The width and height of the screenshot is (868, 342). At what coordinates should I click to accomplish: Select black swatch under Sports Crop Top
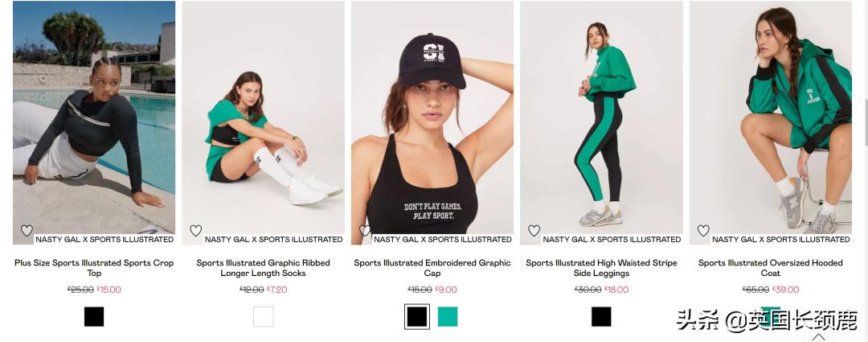[94, 317]
